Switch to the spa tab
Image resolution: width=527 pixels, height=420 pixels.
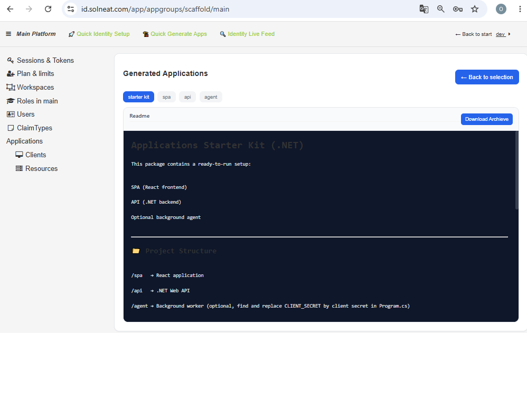pyautogui.click(x=166, y=97)
